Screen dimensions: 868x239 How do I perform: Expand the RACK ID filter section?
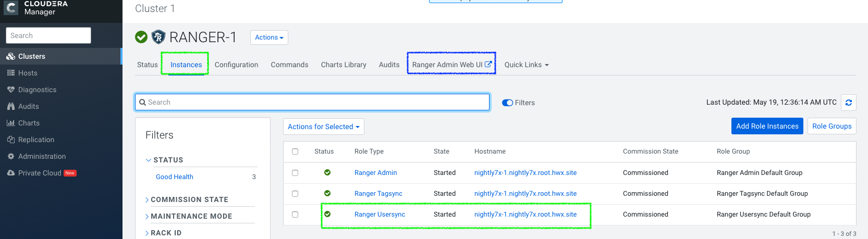click(x=163, y=233)
